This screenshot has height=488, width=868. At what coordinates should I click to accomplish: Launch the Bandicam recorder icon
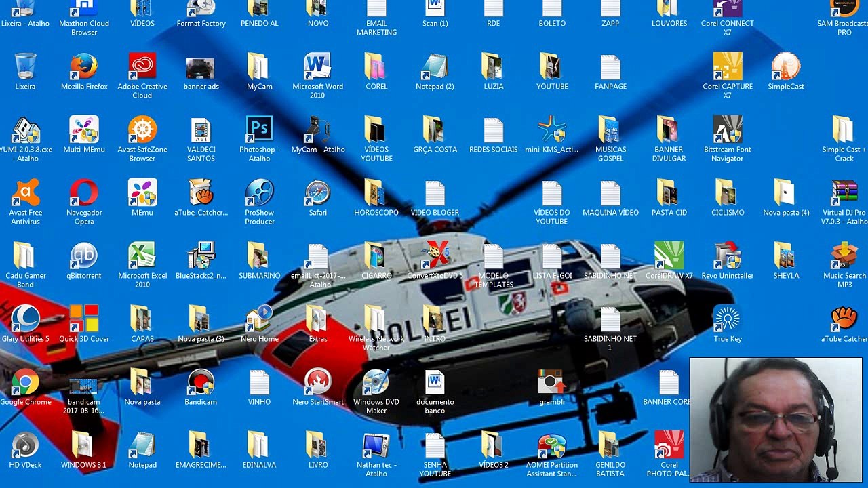(201, 382)
